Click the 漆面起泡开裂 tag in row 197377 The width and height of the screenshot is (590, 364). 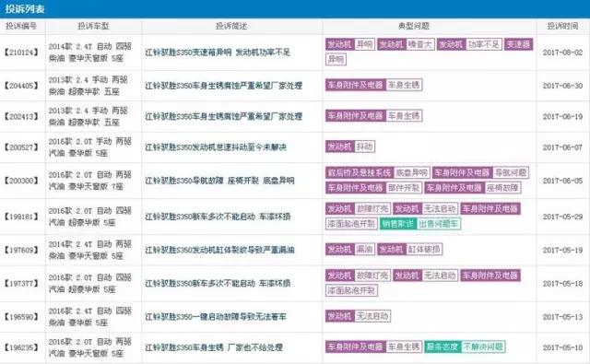point(351,290)
